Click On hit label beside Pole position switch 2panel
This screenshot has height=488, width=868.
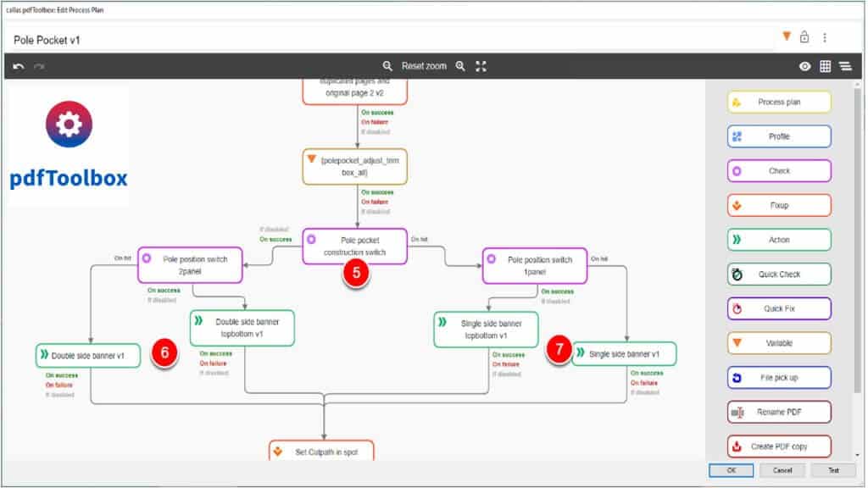click(122, 258)
